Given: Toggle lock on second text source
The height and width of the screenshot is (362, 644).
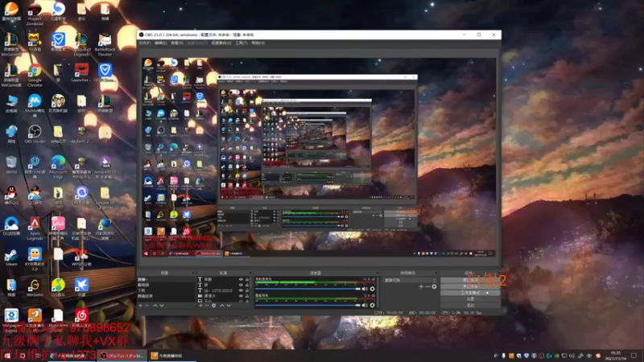Looking at the screenshot, I should tap(247, 285).
